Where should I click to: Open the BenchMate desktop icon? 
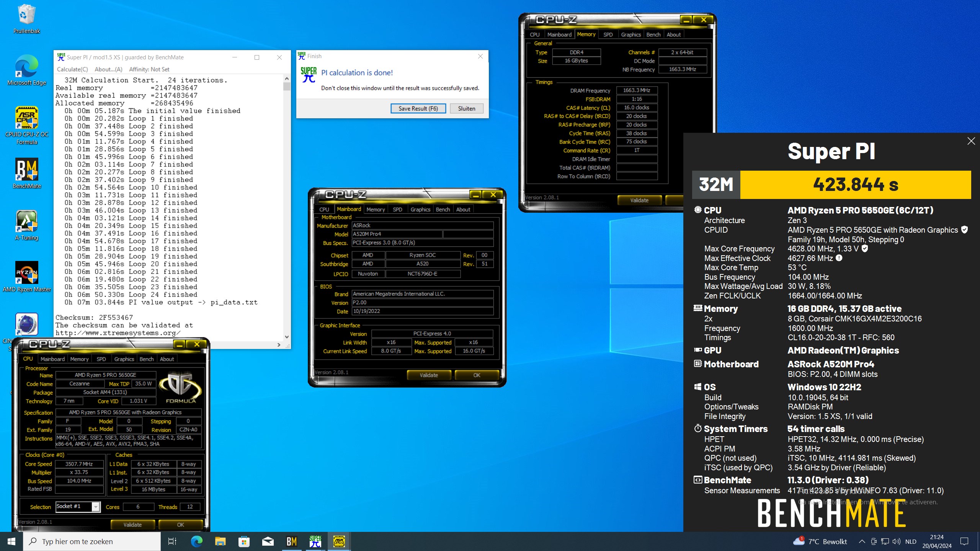tap(26, 173)
